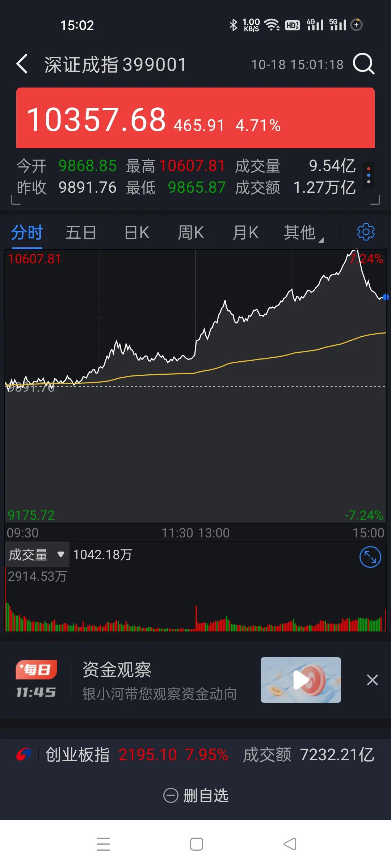This screenshot has height=868, width=391.
Task: Tap the 创业板指 ticker name
Action: (x=77, y=755)
